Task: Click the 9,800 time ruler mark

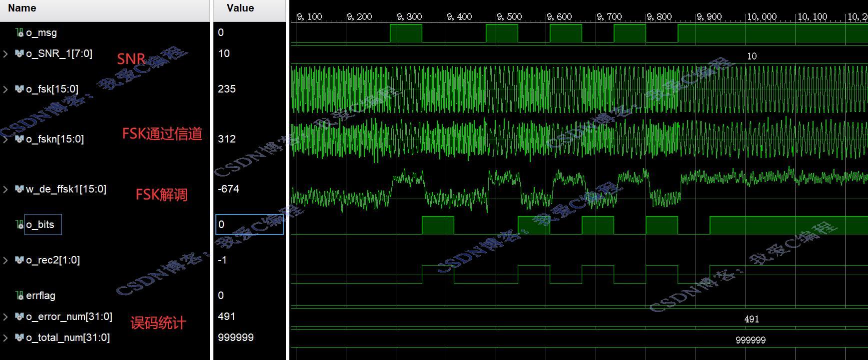Action: pos(659,17)
